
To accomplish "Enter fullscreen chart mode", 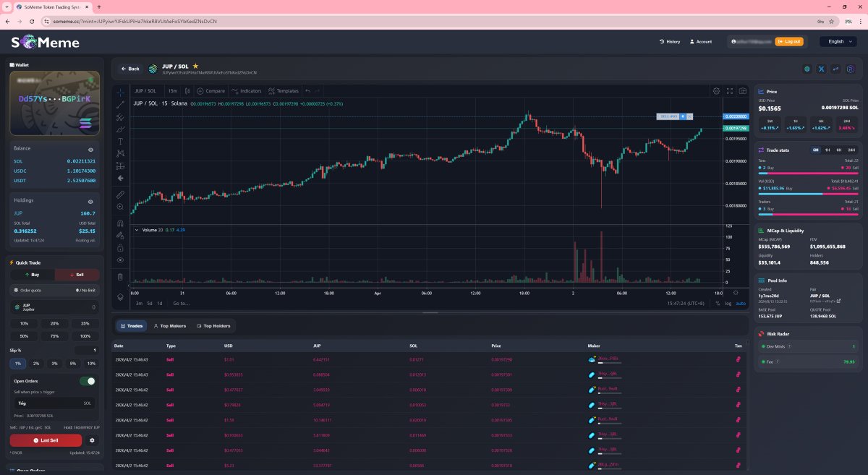I will coord(729,91).
